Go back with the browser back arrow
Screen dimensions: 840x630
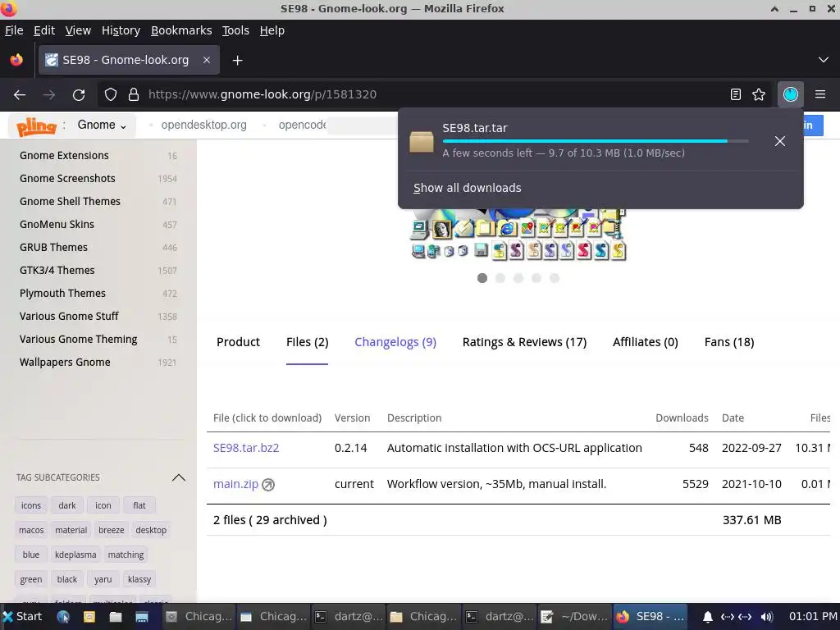pos(20,95)
